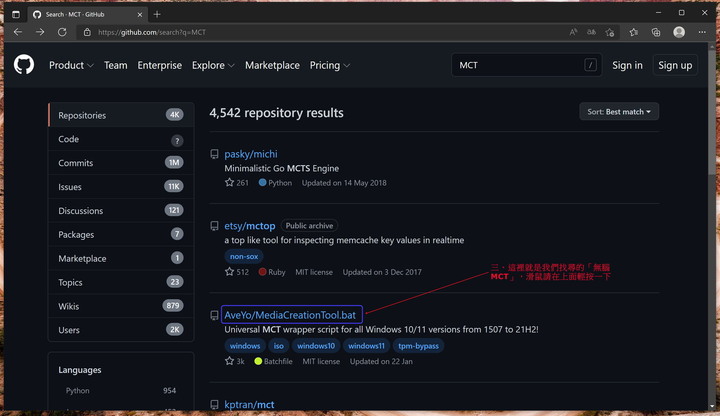Click the star icon on AveYo/MediaCreationTool.bat
The height and width of the screenshot is (416, 720).
point(230,361)
